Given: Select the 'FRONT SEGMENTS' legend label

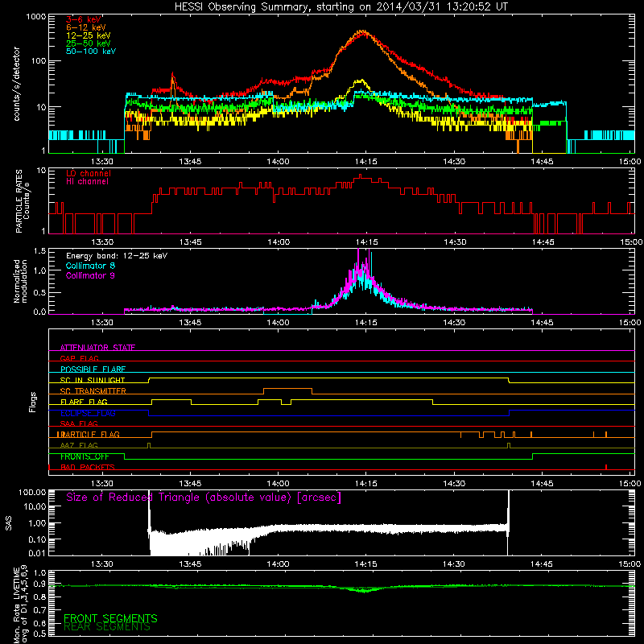Looking at the screenshot, I should click(x=110, y=618).
